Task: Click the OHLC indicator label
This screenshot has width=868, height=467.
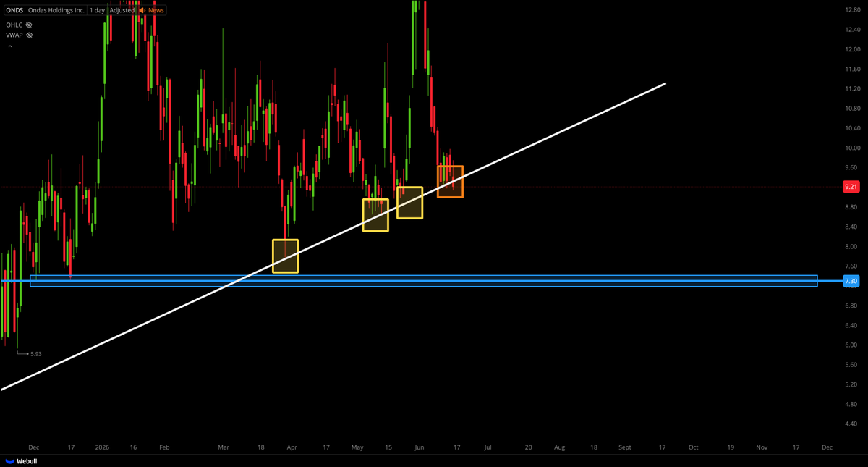Action: 14,25
